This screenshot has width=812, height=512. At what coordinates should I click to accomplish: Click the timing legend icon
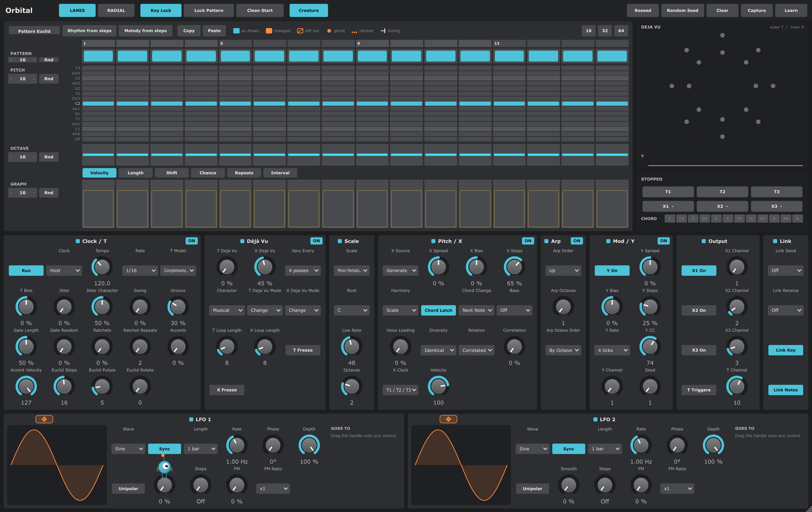pos(383,31)
